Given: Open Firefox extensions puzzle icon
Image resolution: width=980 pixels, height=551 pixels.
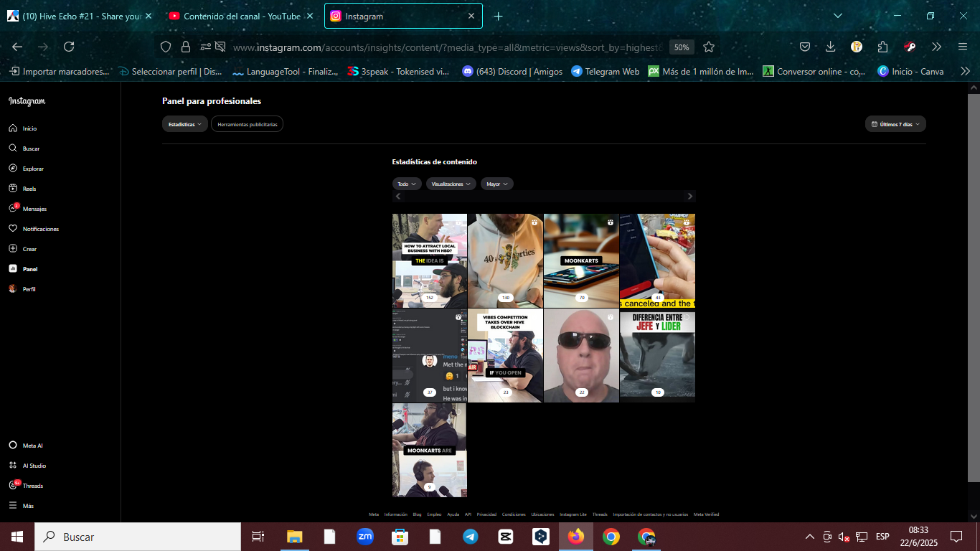Looking at the screenshot, I should pyautogui.click(x=882, y=47).
